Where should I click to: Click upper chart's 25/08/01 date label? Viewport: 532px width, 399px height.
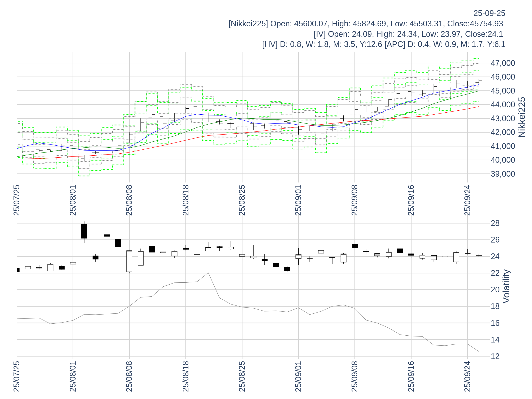[73, 200]
